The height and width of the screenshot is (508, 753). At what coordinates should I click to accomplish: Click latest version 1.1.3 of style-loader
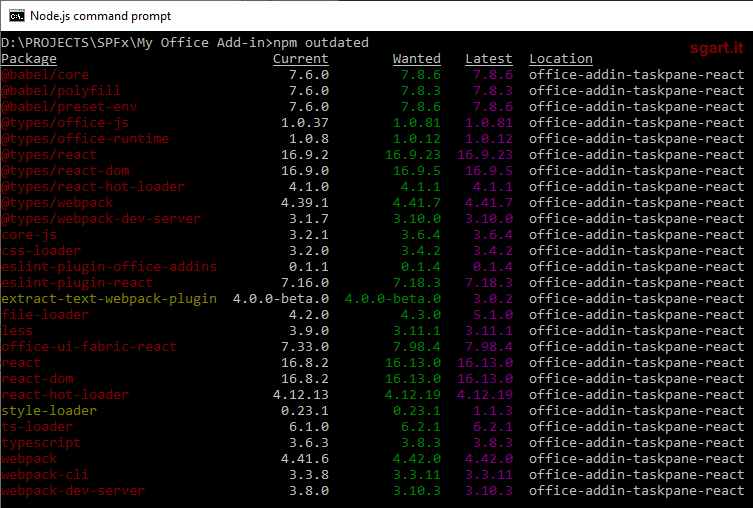pos(493,411)
